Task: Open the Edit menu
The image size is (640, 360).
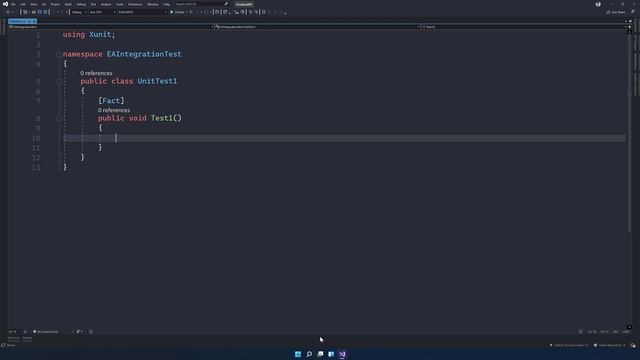Action: tap(23, 4)
